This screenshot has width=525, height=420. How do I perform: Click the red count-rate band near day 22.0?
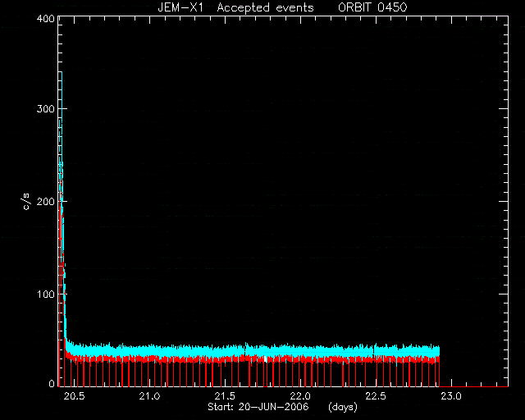[x=300, y=359]
